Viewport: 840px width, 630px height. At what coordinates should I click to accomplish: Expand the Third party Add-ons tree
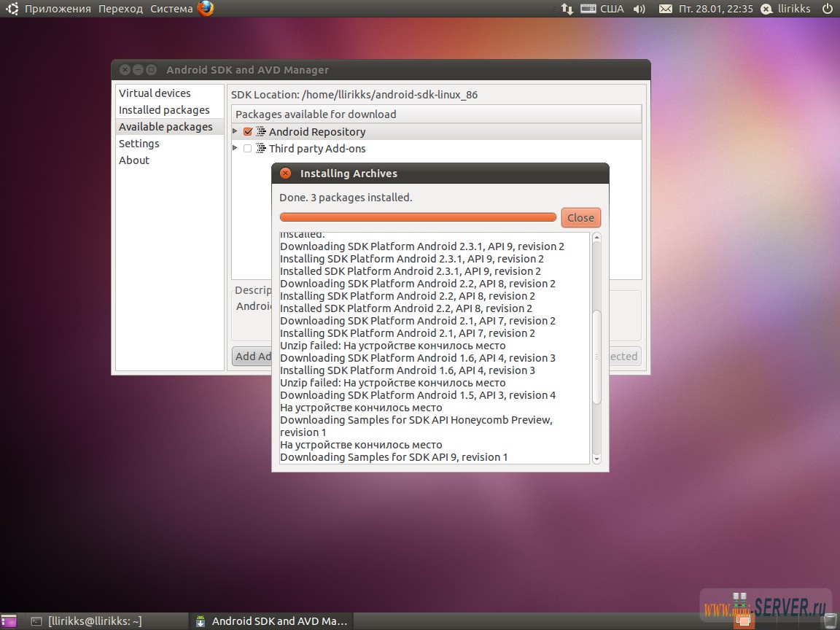(x=235, y=148)
